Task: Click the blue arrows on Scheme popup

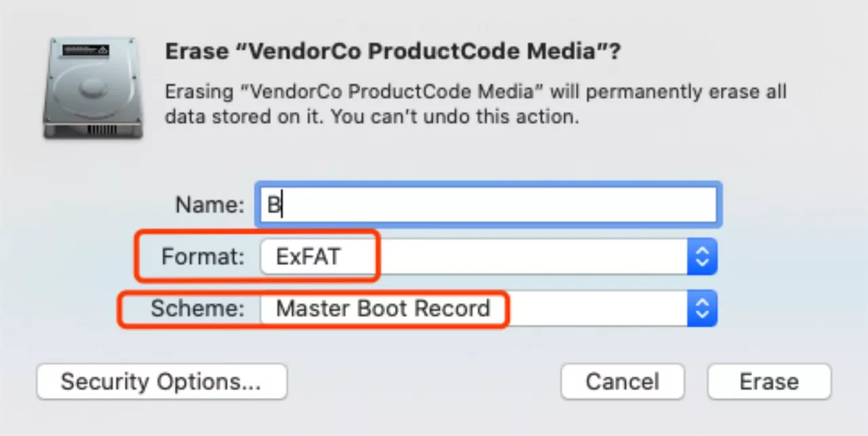Action: 703,309
